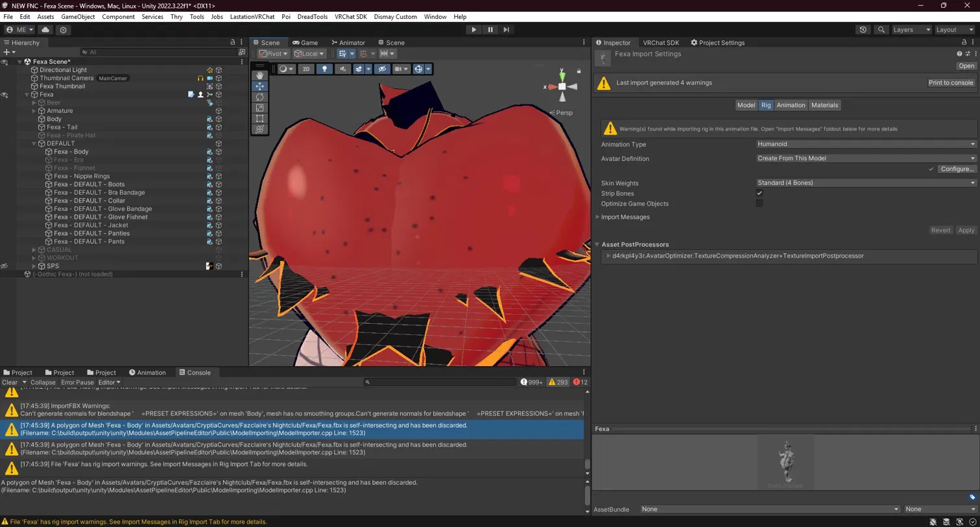
Task: Click the Console search field
Action: [x=439, y=382]
